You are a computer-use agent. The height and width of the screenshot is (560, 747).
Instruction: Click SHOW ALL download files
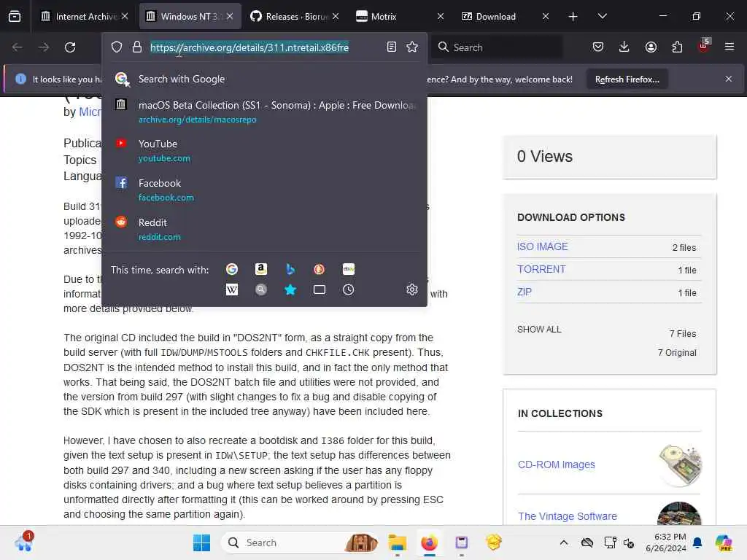[x=539, y=330]
